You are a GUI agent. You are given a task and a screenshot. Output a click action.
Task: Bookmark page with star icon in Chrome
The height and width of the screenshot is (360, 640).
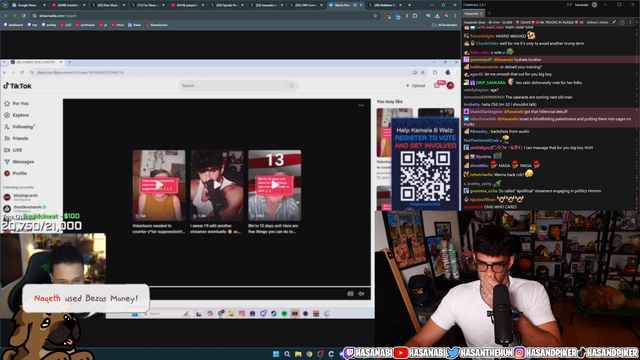click(375, 16)
